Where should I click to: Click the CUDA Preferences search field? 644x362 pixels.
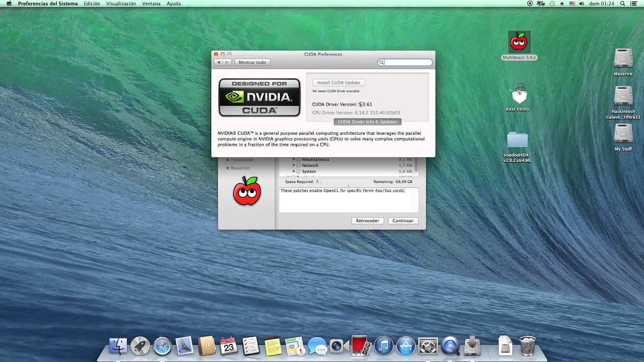[x=405, y=62]
